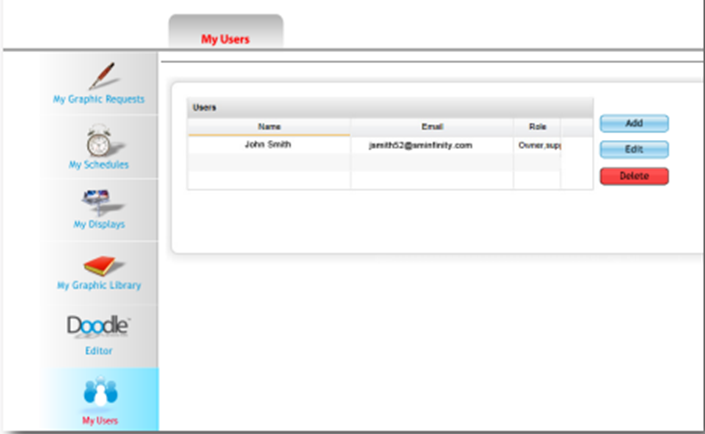Screen dimensions: 705x434
Task: Select the John Smith user row
Action: click(269, 144)
